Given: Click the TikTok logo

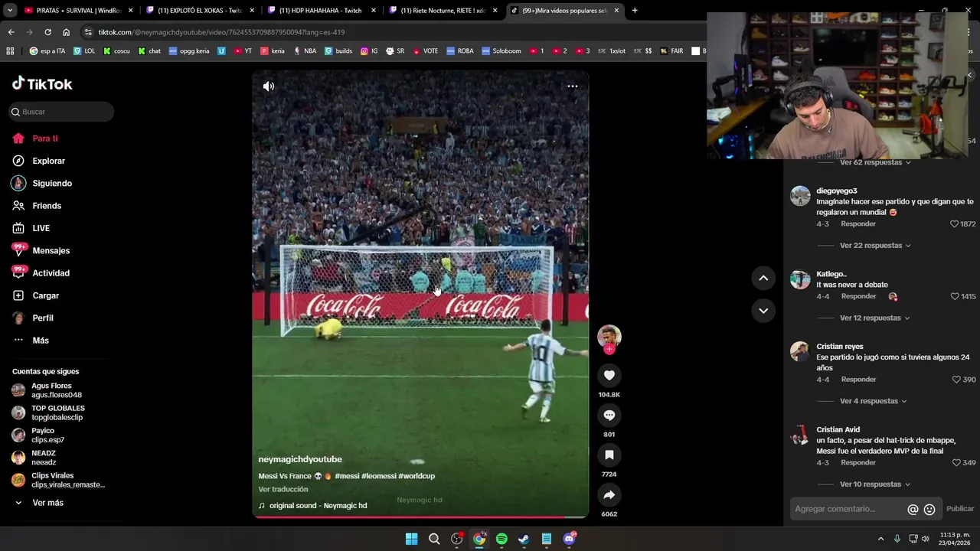Looking at the screenshot, I should [42, 83].
